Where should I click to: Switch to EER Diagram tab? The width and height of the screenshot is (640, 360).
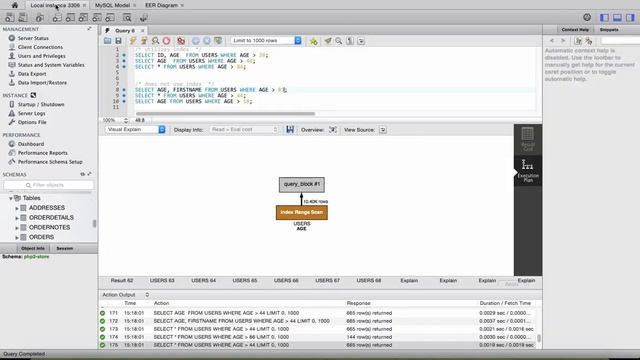[162, 5]
